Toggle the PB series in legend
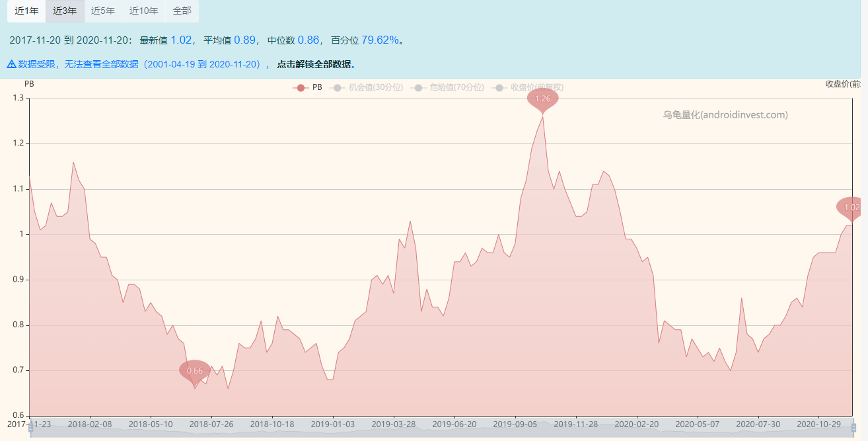 point(308,87)
